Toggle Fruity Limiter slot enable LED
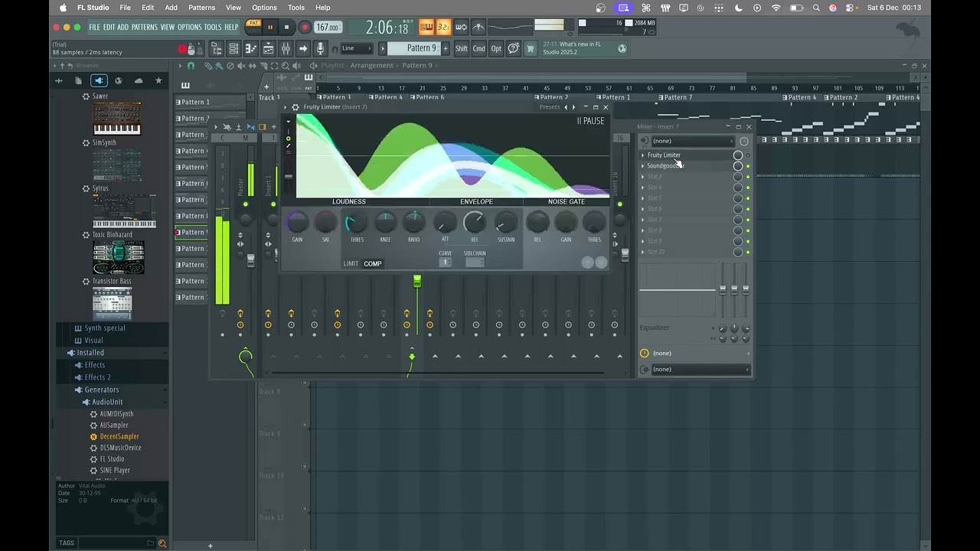Viewport: 980px width, 551px height. point(748,155)
